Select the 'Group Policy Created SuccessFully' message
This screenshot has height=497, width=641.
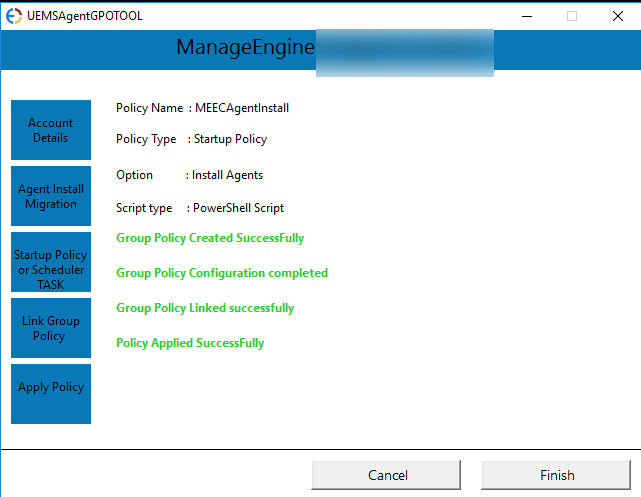pyautogui.click(x=210, y=238)
